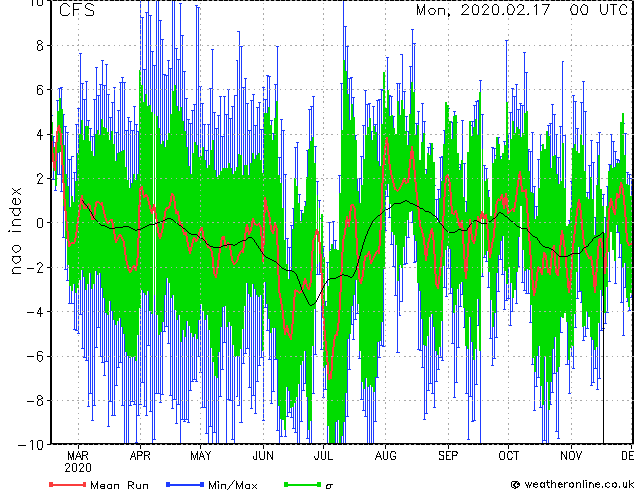Click the sigma symbol legend text
Screen dimensions: 634x490
point(329,486)
